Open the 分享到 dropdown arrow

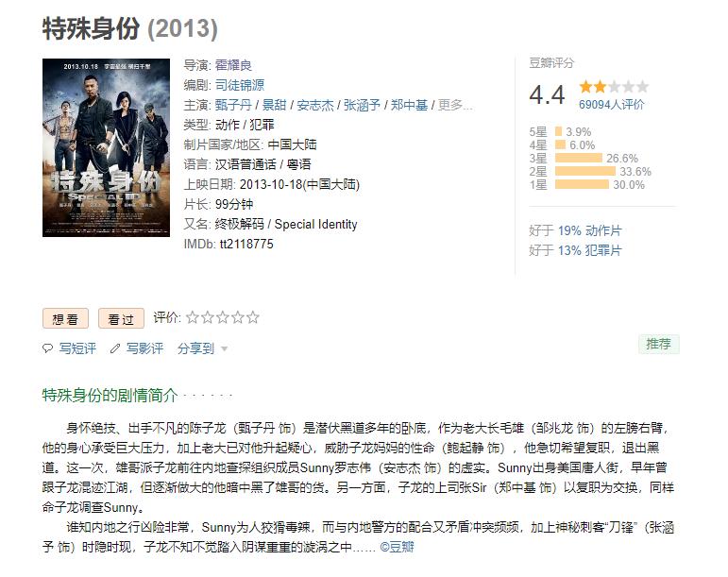[224, 348]
